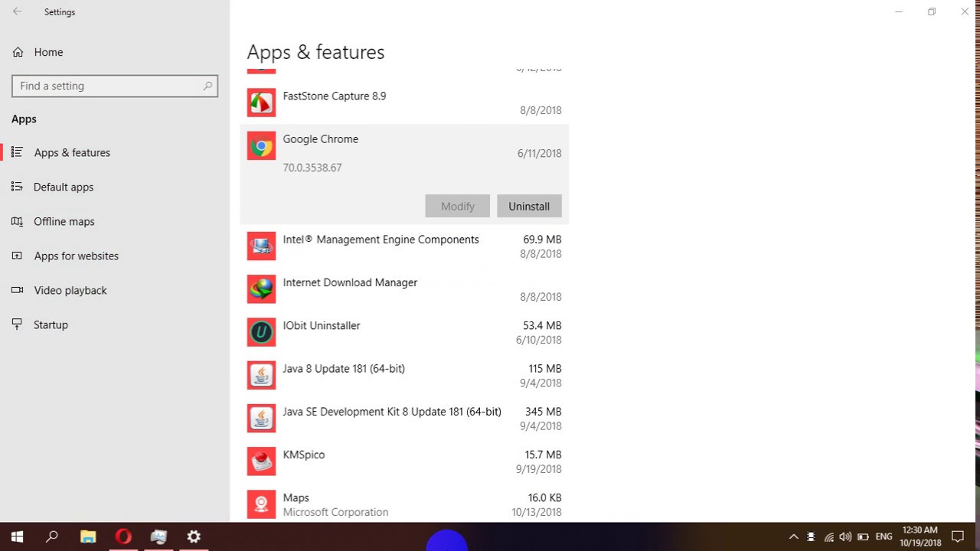Select Intel Management Engine Components entry
Screen dimensions: 980x551
pyautogui.click(x=404, y=246)
